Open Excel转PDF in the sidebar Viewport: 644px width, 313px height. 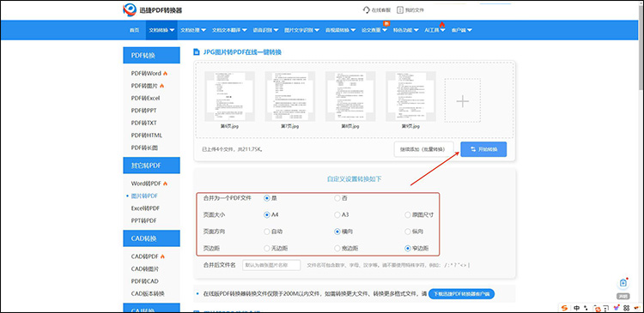tap(145, 208)
